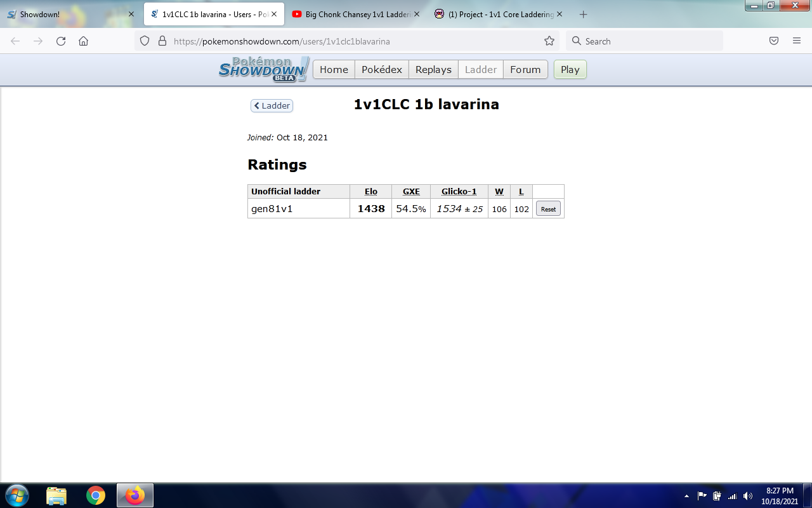Open the taskbar clock and date
The height and width of the screenshot is (508, 812).
[x=780, y=496]
